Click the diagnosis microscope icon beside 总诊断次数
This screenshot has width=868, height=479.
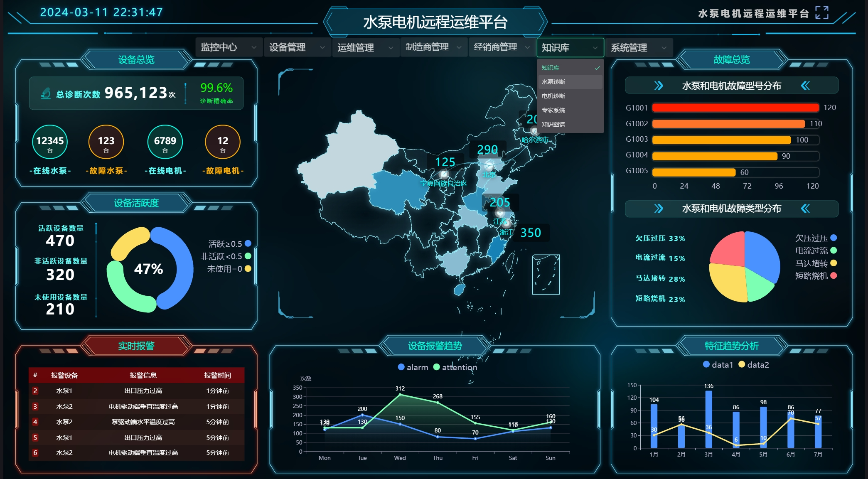click(x=46, y=93)
